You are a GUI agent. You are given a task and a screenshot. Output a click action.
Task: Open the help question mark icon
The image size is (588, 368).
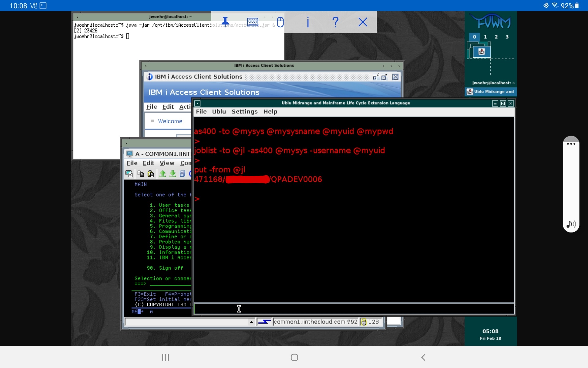[335, 22]
